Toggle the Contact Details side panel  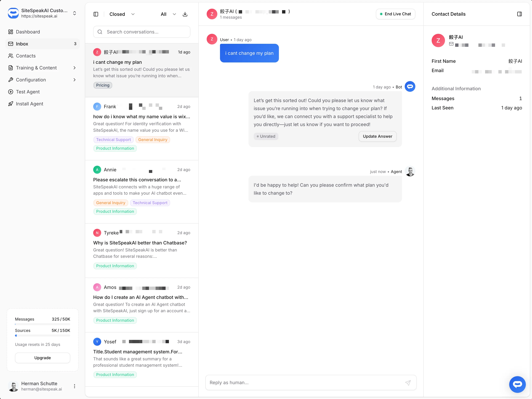tap(520, 14)
